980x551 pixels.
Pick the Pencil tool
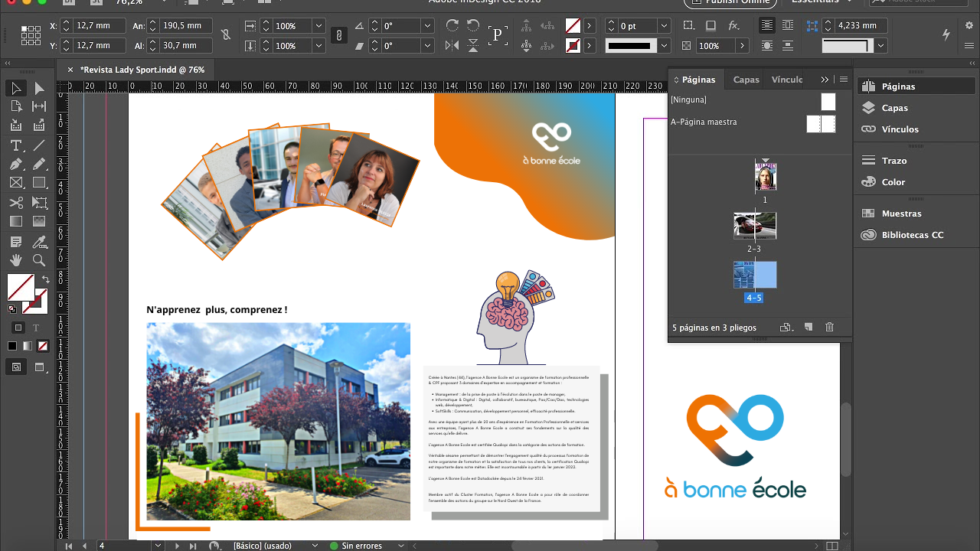(39, 164)
